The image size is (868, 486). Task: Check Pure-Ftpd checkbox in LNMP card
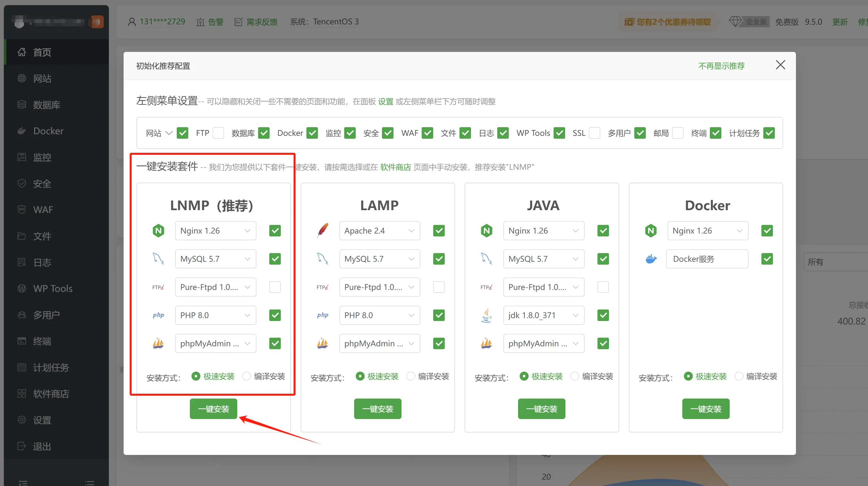[275, 287]
